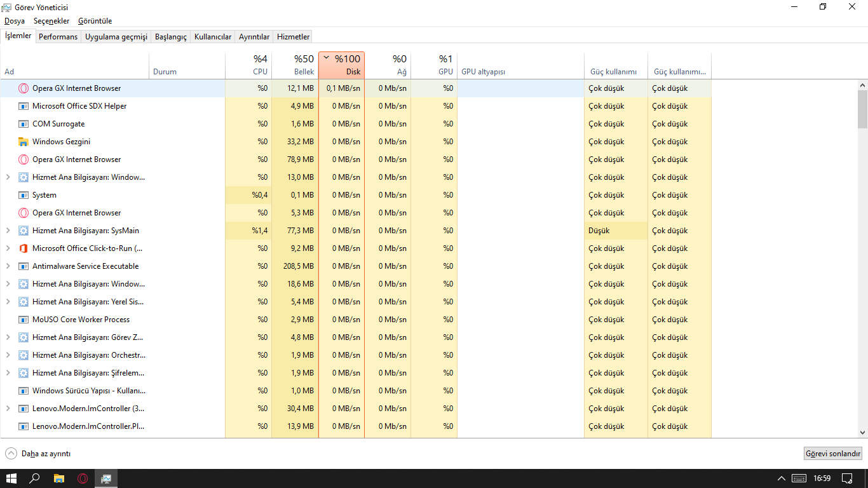
Task: Sort by the Durum column header
Action: click(x=187, y=65)
